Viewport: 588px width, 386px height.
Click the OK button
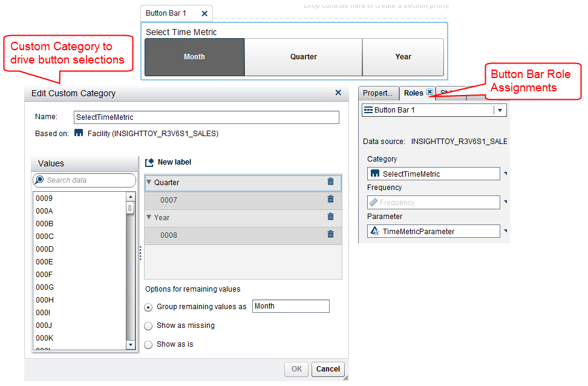click(296, 369)
